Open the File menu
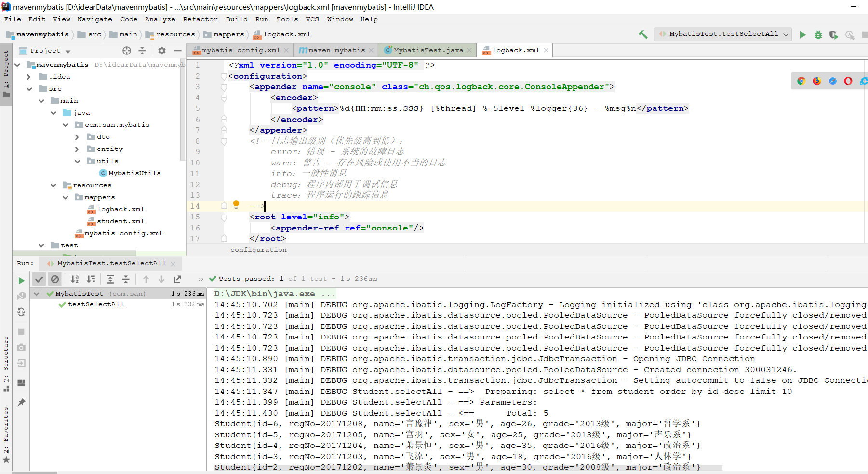 12,19
